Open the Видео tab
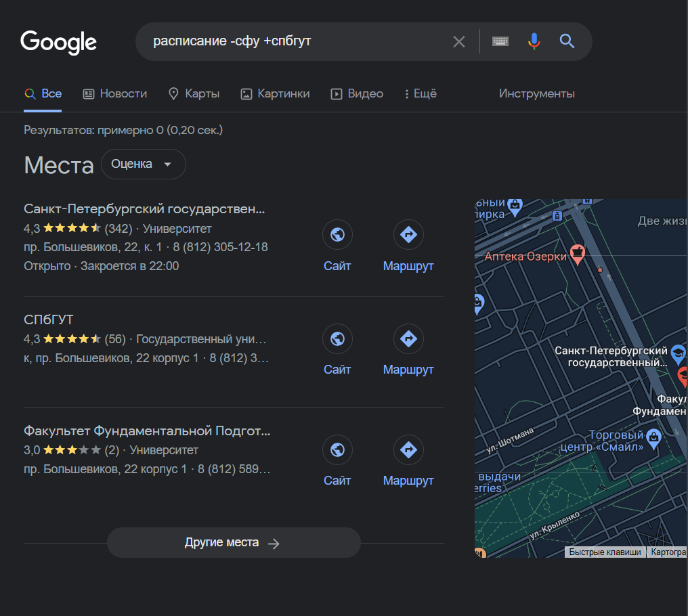The width and height of the screenshot is (688, 616). [357, 93]
